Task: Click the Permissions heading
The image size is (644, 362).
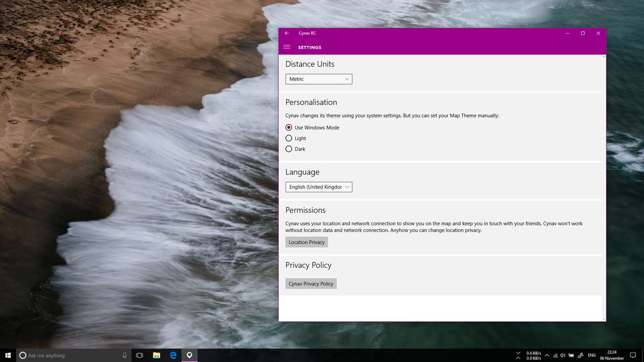Action: coord(305,210)
